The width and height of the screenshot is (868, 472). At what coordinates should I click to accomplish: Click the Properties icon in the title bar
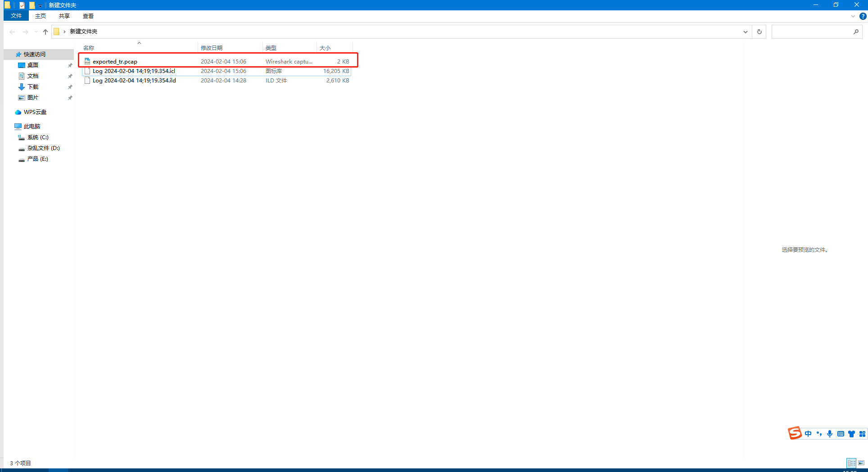click(22, 5)
